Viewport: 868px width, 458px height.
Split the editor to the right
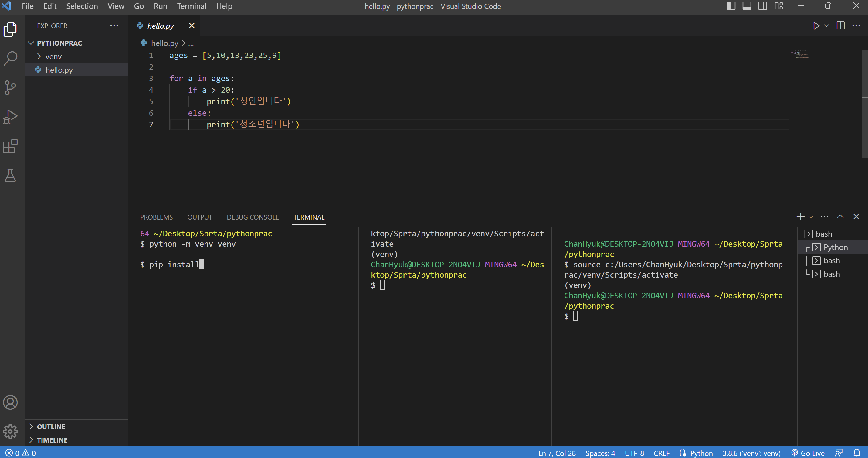841,26
